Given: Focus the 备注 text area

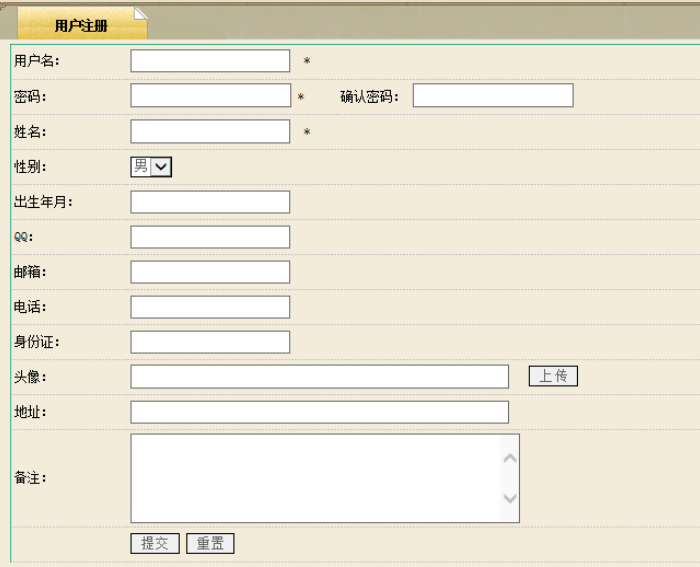Looking at the screenshot, I should pyautogui.click(x=325, y=478).
